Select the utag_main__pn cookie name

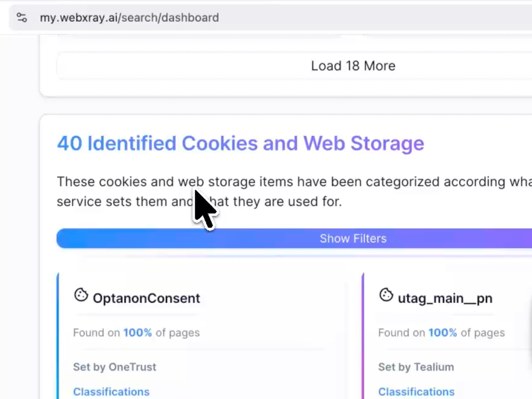pyautogui.click(x=445, y=298)
